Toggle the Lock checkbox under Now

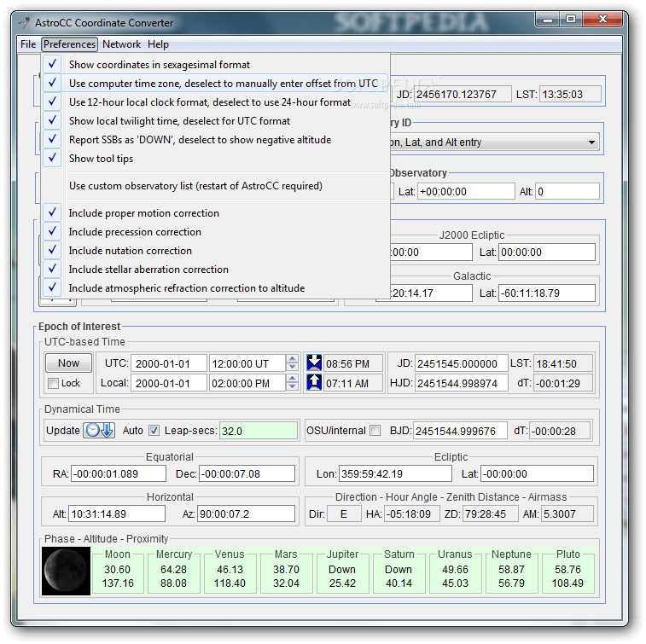tap(53, 383)
